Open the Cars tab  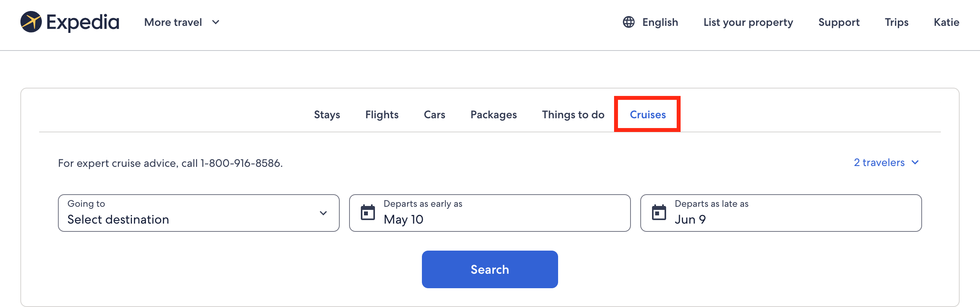(x=434, y=115)
